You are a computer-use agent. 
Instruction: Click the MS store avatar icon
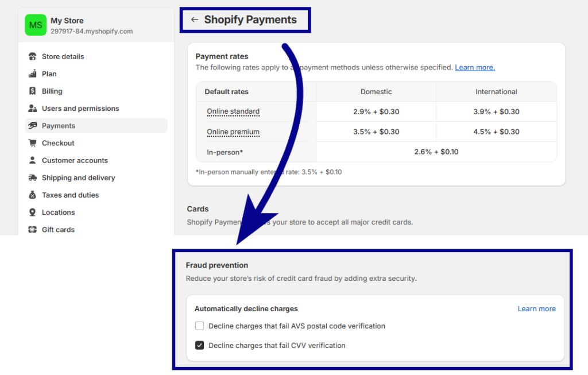[36, 25]
